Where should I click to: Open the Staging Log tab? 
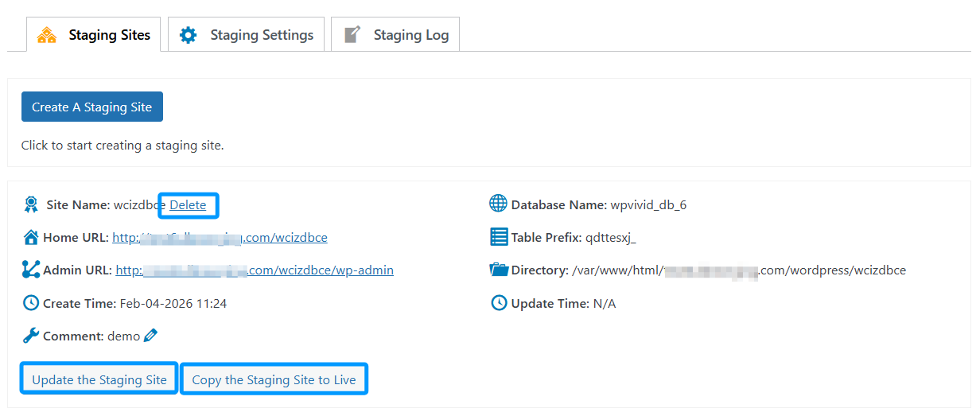pyautogui.click(x=395, y=35)
